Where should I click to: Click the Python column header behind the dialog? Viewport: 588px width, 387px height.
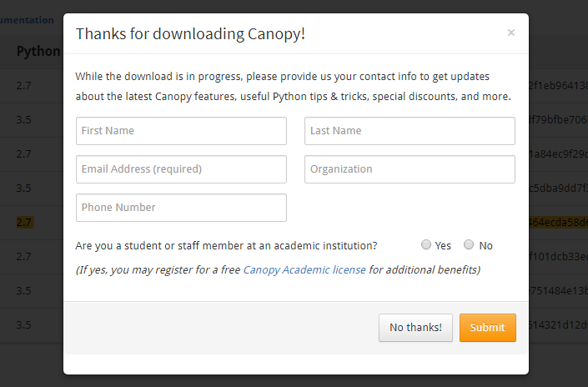38,51
